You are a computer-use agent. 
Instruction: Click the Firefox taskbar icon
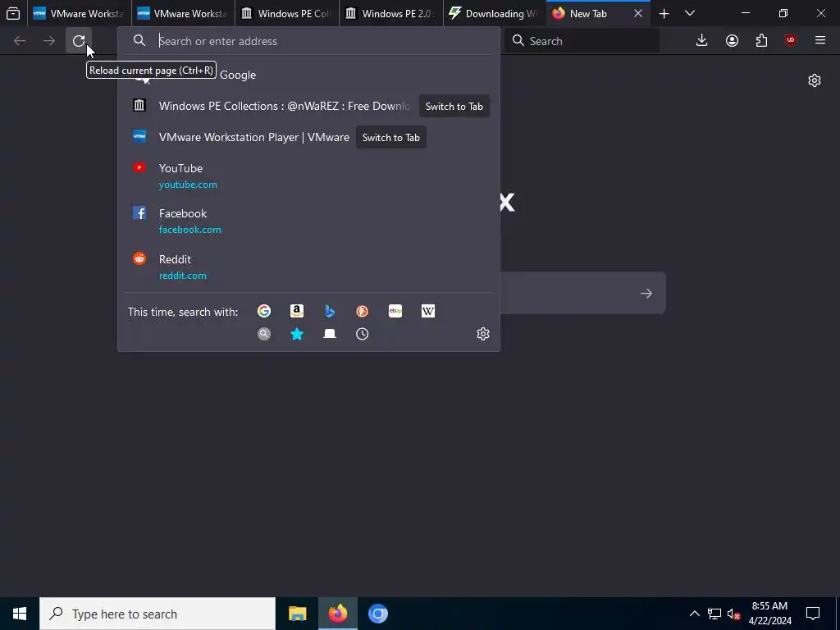337,614
